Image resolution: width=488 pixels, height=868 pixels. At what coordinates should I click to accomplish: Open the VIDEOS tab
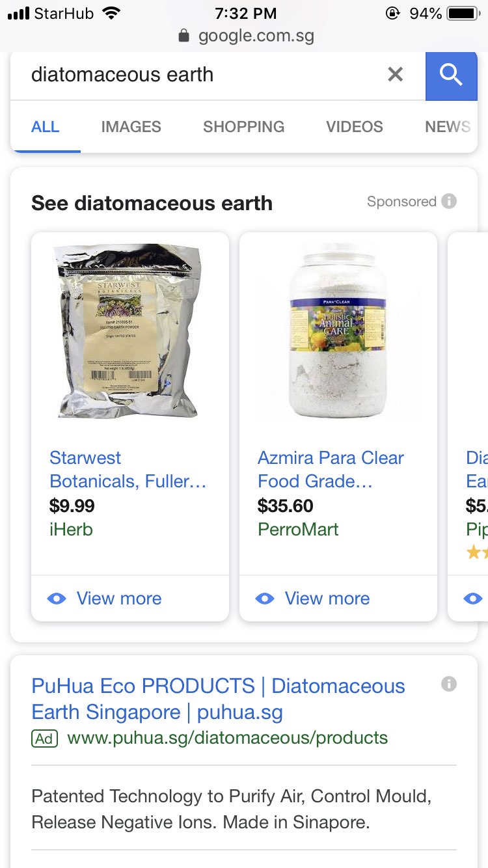355,127
